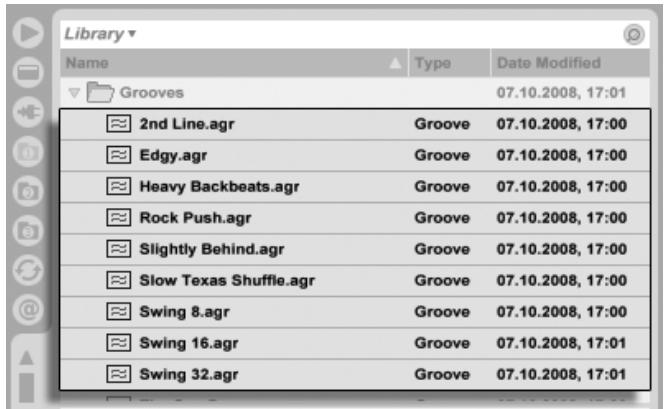Click groove icon beside Slightly Behind.agr

[x=118, y=249]
